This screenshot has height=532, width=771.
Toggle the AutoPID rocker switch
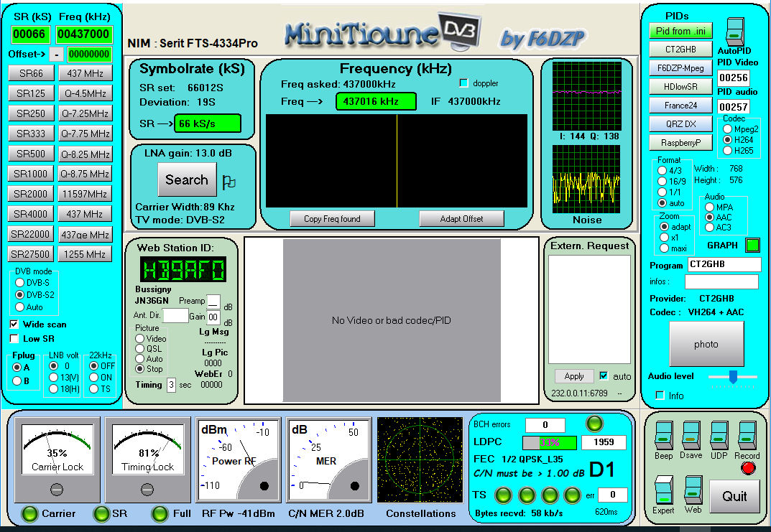point(735,32)
